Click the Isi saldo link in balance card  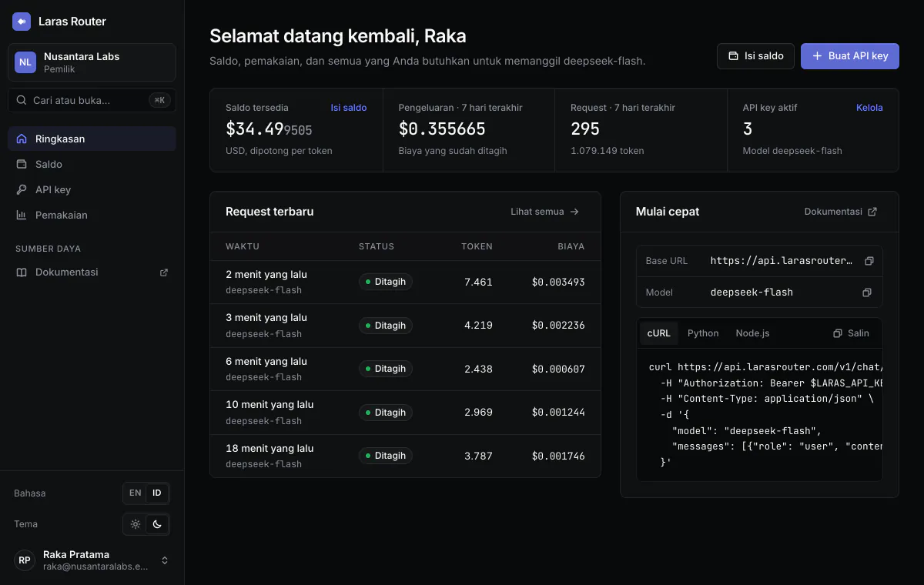pyautogui.click(x=349, y=108)
